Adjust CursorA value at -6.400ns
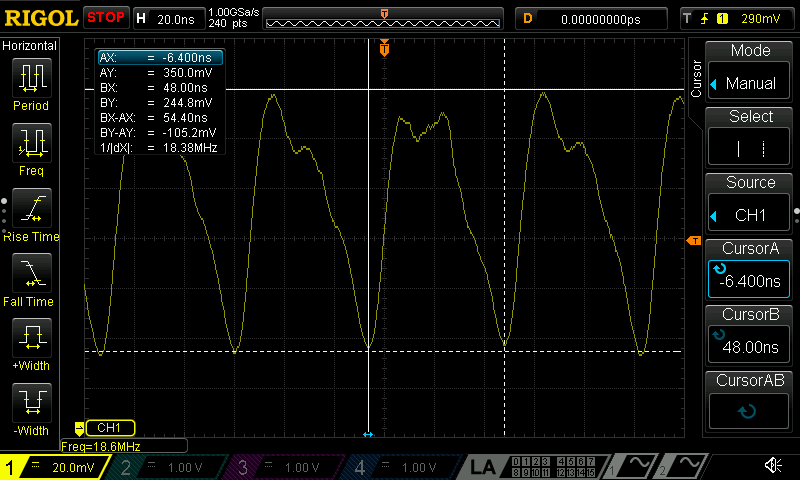Viewport: 800px width, 480px height. [x=750, y=268]
